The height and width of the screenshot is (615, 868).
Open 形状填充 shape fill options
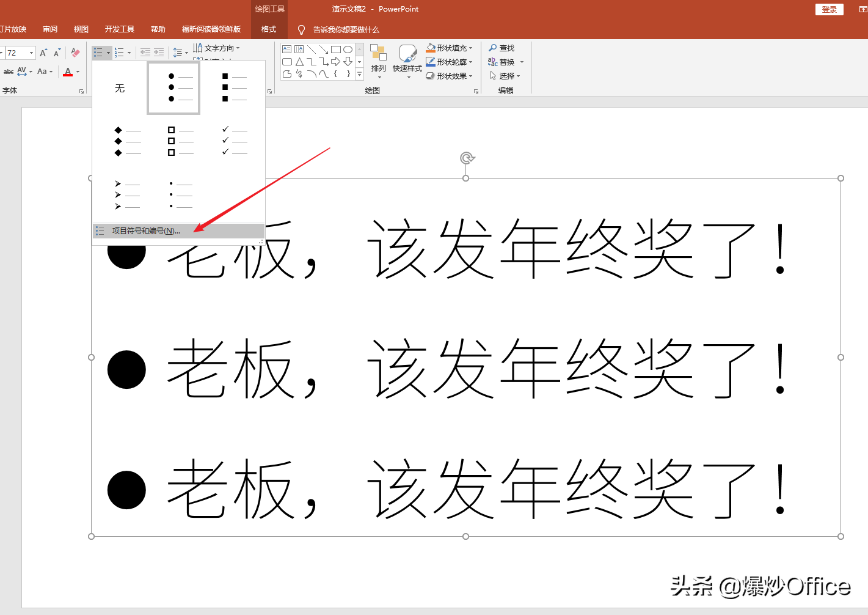click(450, 48)
